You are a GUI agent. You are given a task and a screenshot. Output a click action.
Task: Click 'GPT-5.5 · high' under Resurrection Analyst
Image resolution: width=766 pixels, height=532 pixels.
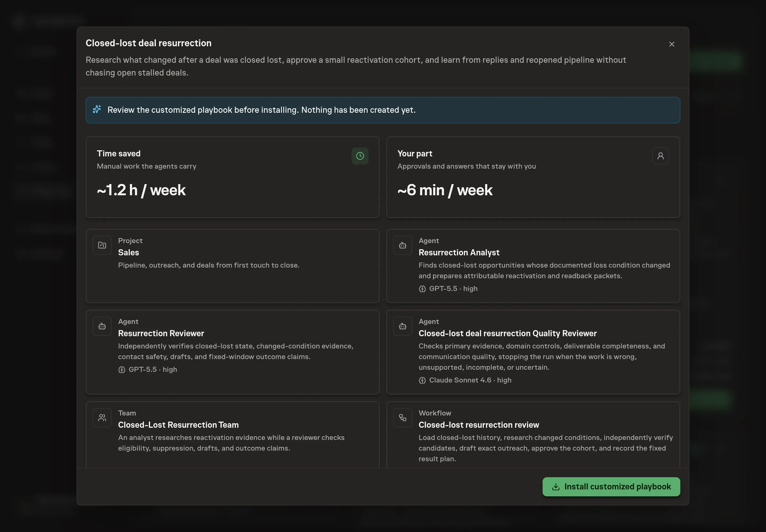point(453,288)
